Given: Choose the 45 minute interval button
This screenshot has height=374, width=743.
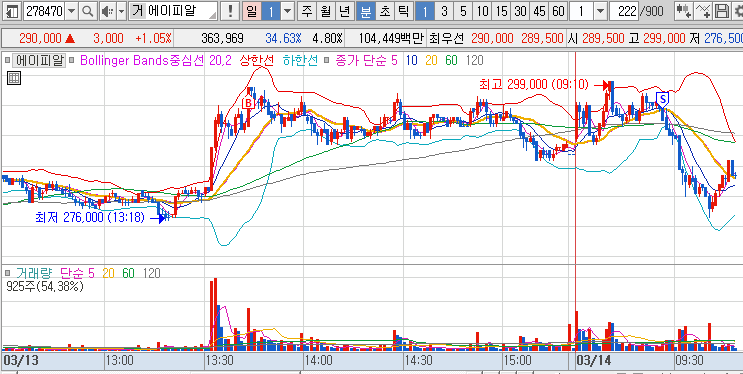Looking at the screenshot, I should click(539, 11).
